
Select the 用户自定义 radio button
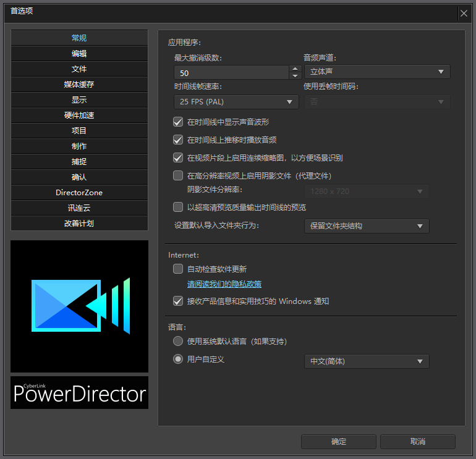(178, 359)
